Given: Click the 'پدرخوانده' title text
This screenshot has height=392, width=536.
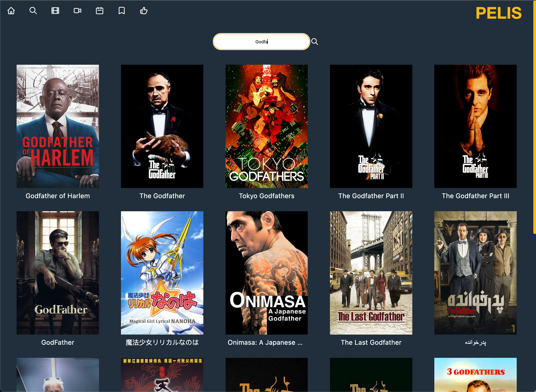Looking at the screenshot, I should 475,342.
